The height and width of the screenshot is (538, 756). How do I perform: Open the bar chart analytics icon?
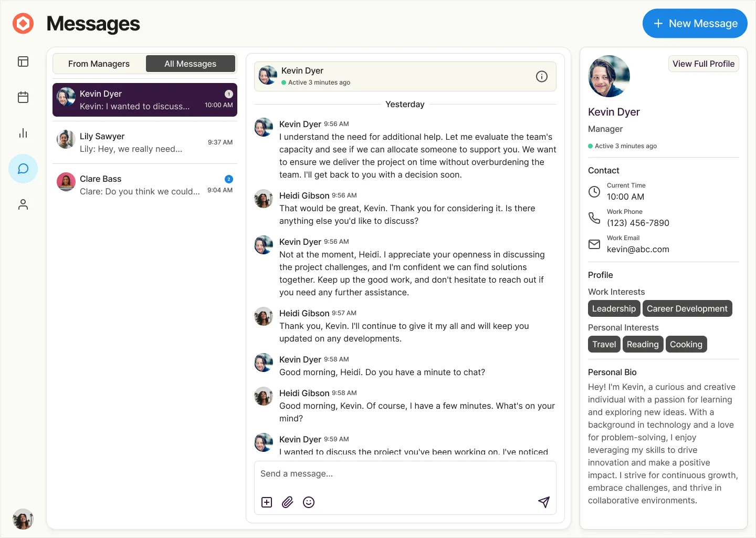[23, 133]
